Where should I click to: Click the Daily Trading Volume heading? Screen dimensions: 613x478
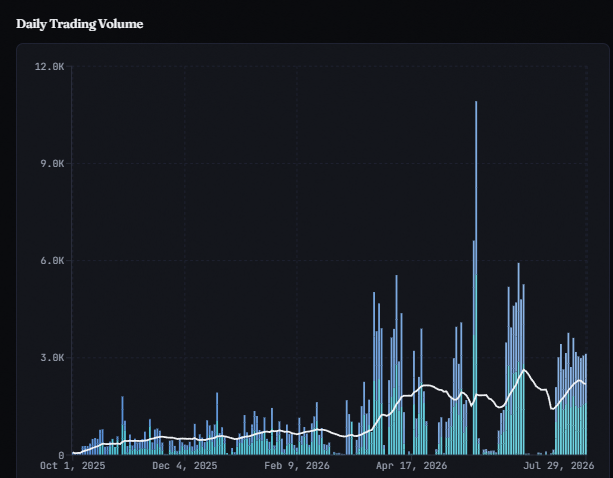coord(79,24)
